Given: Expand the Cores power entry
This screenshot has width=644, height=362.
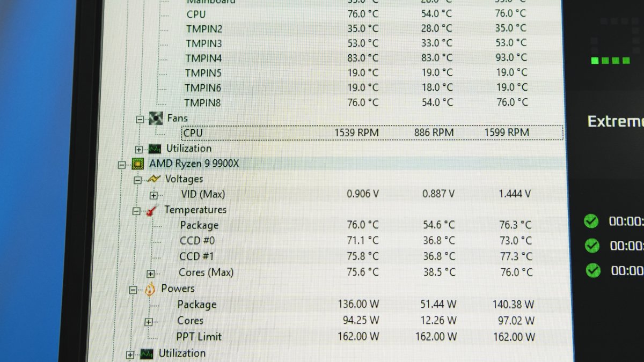Looking at the screenshot, I should (x=149, y=322).
